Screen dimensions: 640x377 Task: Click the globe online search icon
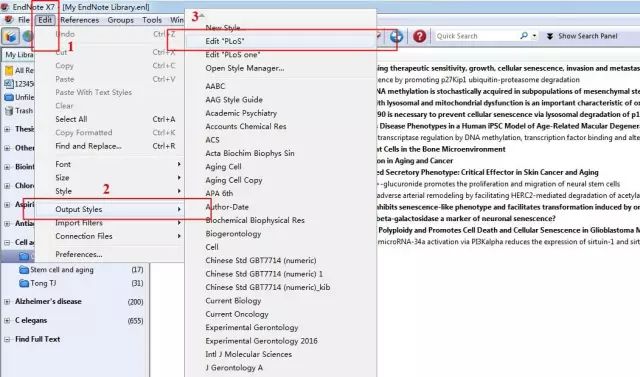396,36
